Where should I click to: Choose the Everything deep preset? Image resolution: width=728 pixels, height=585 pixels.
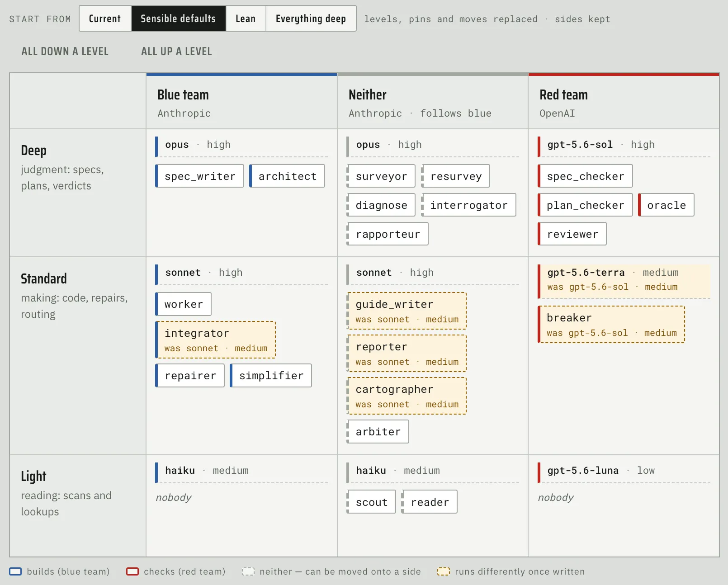pos(311,19)
